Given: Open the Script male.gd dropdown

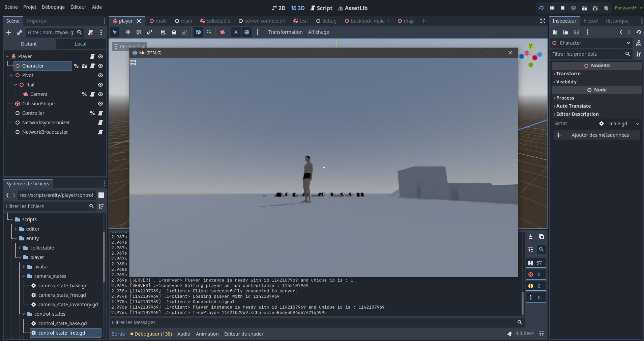Looking at the screenshot, I should (x=638, y=124).
